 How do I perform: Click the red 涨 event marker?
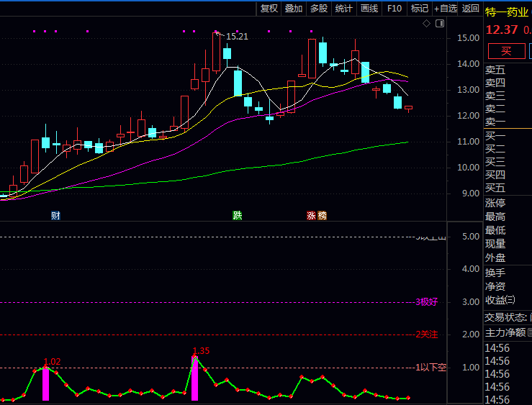[x=312, y=216]
